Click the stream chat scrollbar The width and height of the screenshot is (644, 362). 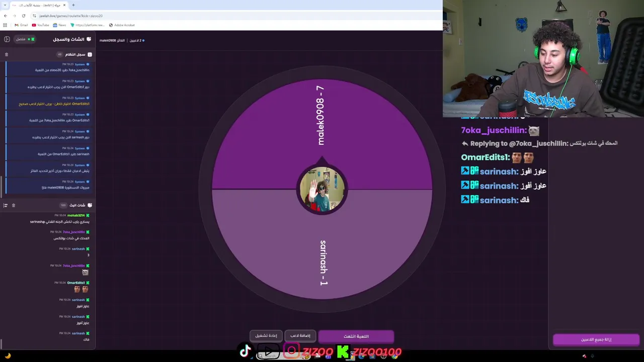[x=1, y=344]
